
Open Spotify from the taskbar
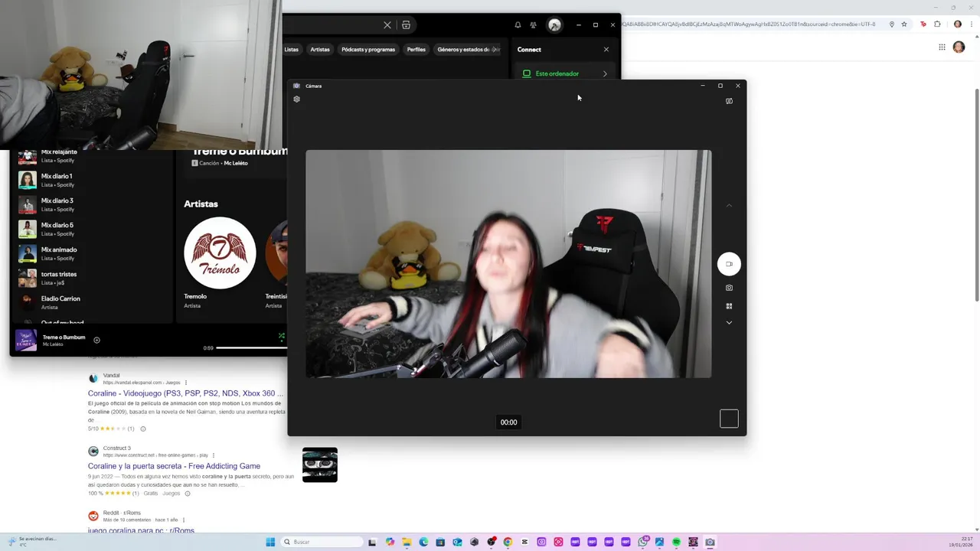(676, 542)
